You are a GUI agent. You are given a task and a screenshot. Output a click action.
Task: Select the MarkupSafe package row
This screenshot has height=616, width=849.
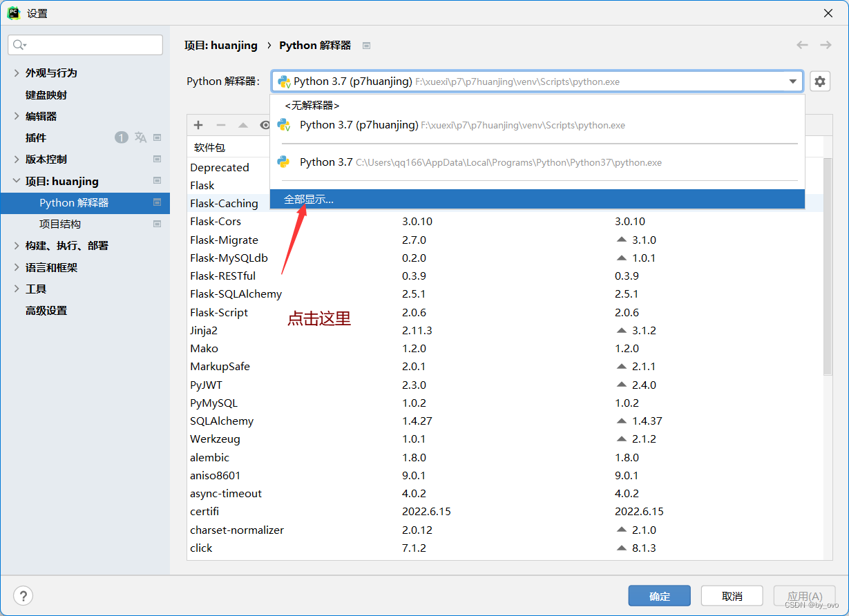tap(505, 367)
